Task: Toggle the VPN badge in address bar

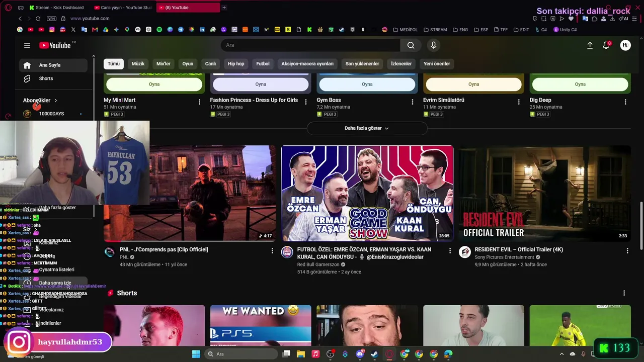Action: [51, 19]
